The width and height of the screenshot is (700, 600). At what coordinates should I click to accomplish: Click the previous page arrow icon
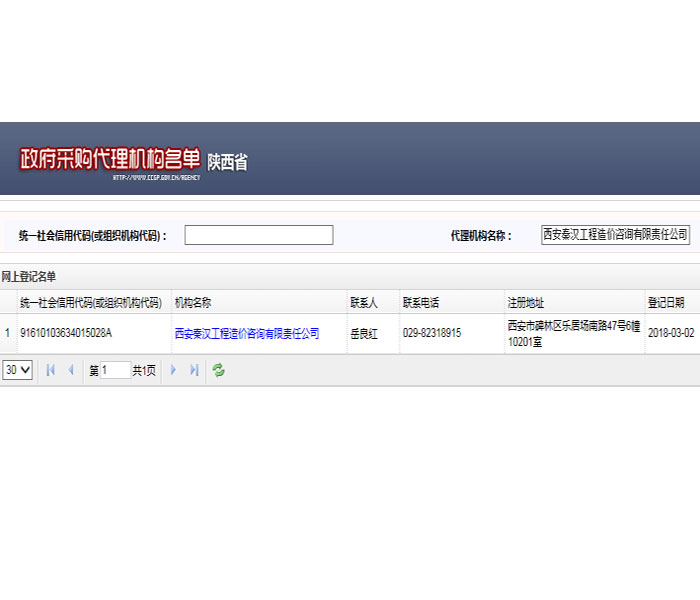pyautogui.click(x=71, y=370)
